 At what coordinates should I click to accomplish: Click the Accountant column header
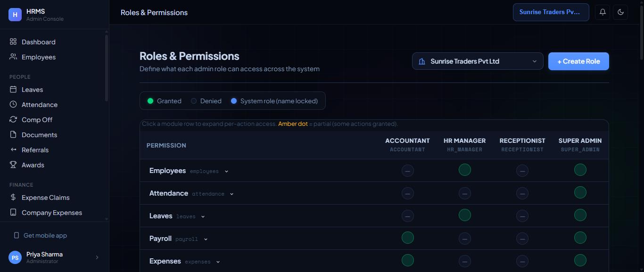click(407, 145)
